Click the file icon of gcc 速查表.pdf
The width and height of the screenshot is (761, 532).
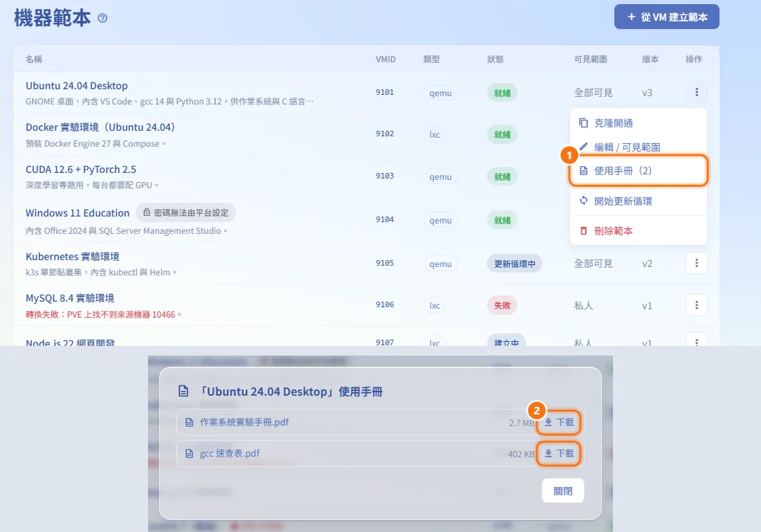coord(190,453)
